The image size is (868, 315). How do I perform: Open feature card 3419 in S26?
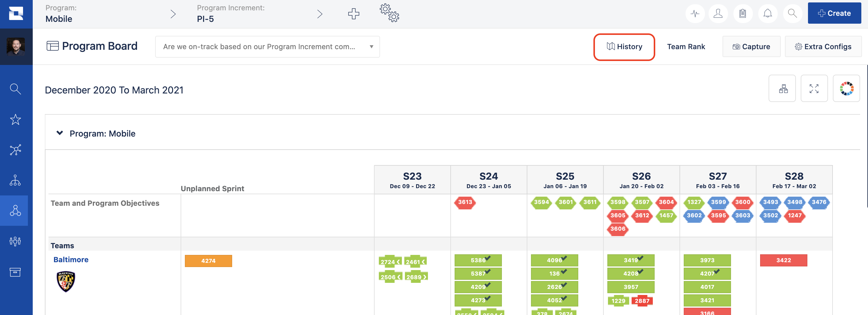coord(631,260)
